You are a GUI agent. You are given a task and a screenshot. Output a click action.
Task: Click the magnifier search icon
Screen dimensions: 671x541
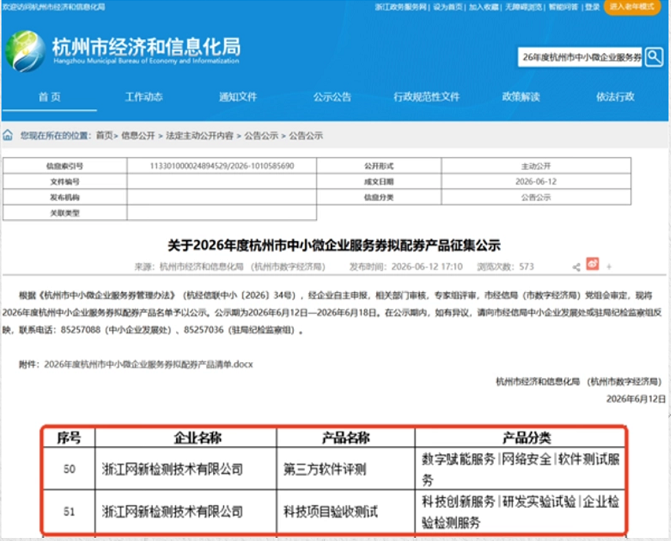point(654,57)
